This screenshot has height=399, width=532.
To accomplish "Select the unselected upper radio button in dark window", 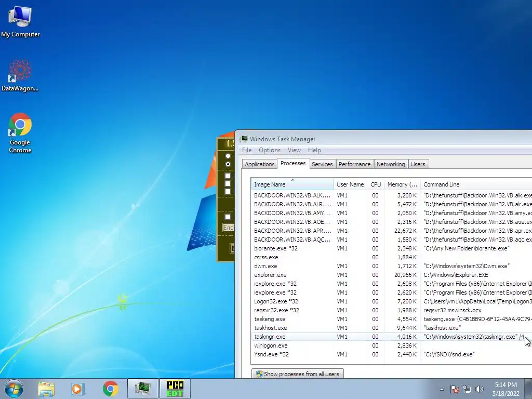I will [228, 156].
